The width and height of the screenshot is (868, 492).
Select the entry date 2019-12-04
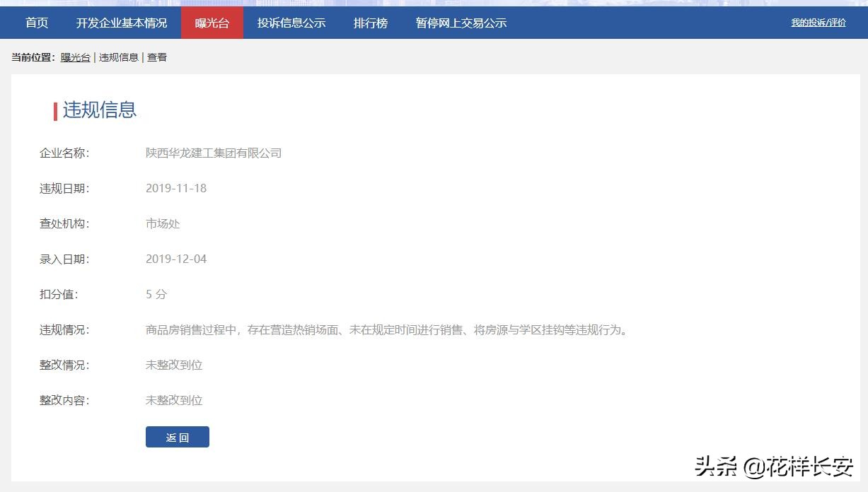[x=175, y=259]
